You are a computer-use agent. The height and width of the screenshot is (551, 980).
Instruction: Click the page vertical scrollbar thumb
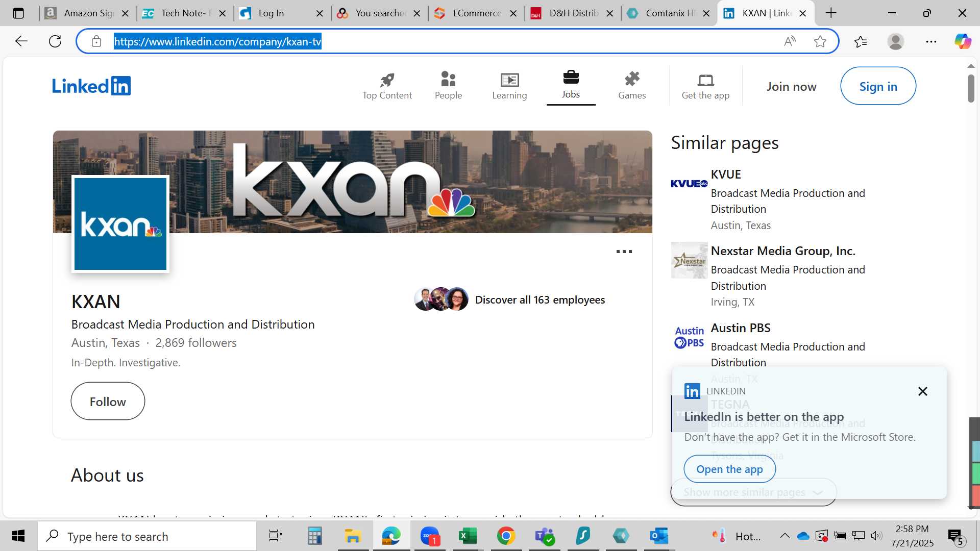[x=971, y=88]
